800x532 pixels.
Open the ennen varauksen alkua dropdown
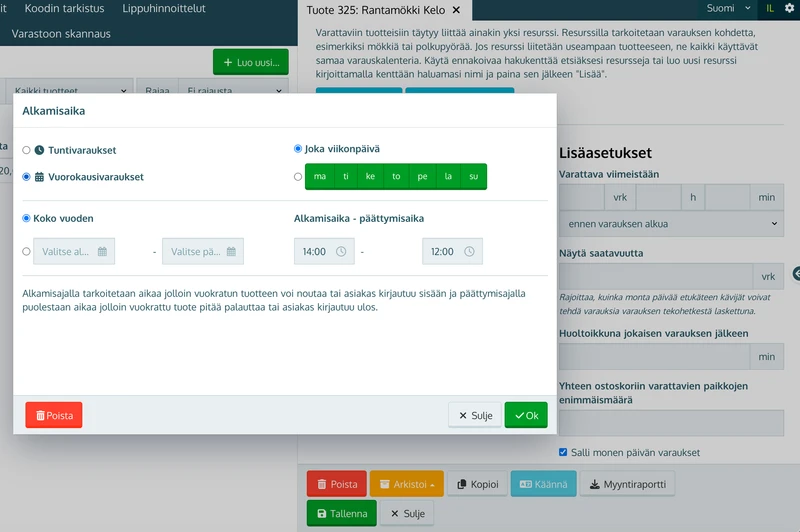click(x=671, y=224)
